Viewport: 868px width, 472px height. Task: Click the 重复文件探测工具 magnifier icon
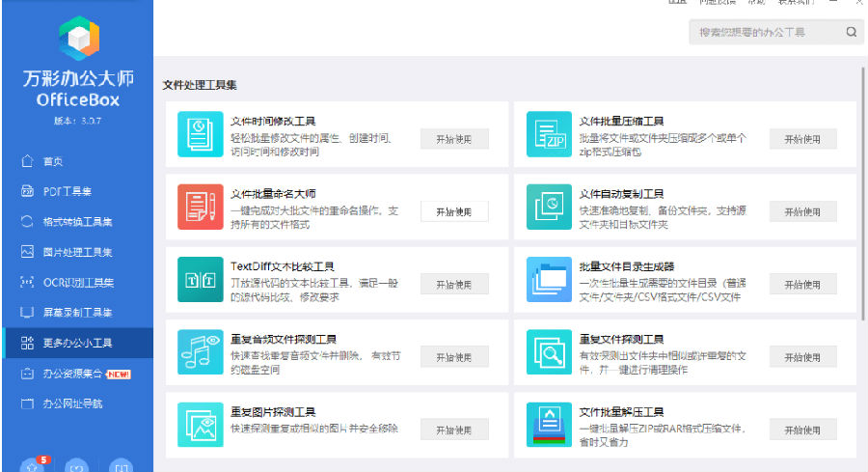tap(550, 352)
